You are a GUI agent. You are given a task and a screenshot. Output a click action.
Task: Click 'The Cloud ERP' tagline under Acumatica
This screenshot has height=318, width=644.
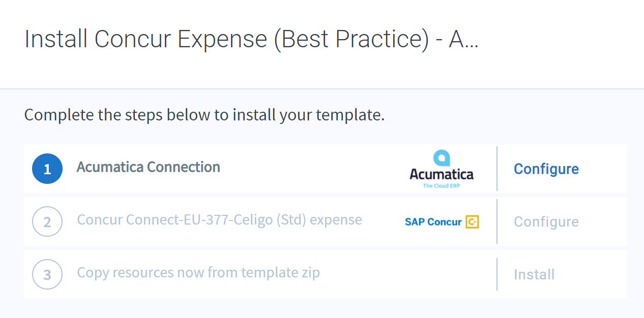tap(442, 185)
